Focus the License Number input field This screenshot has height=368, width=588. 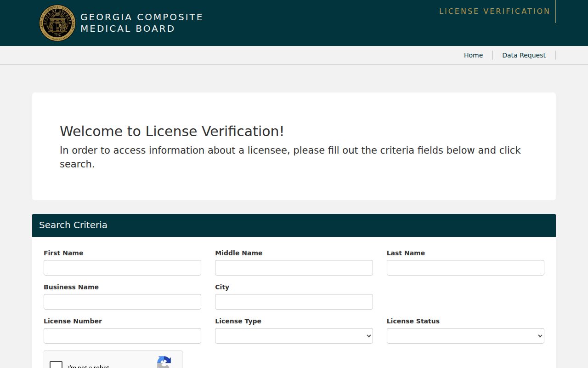tap(122, 336)
